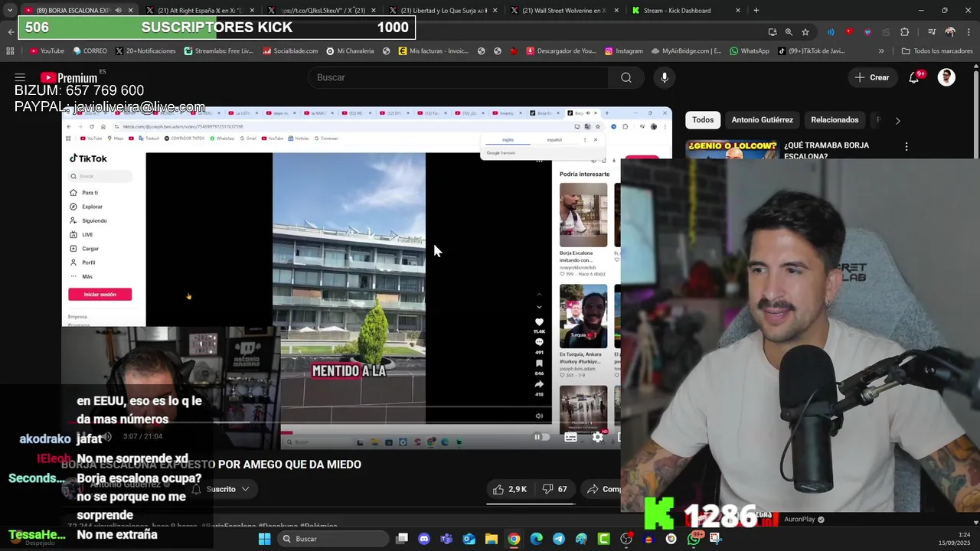Open Telegram from the taskbar

tap(559, 539)
